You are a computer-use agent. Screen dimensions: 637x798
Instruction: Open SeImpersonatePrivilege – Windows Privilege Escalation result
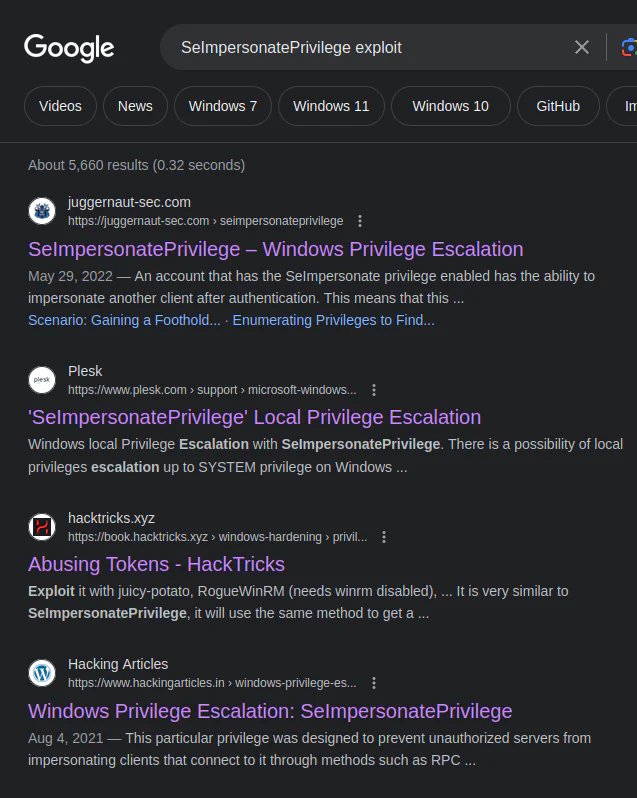275,249
